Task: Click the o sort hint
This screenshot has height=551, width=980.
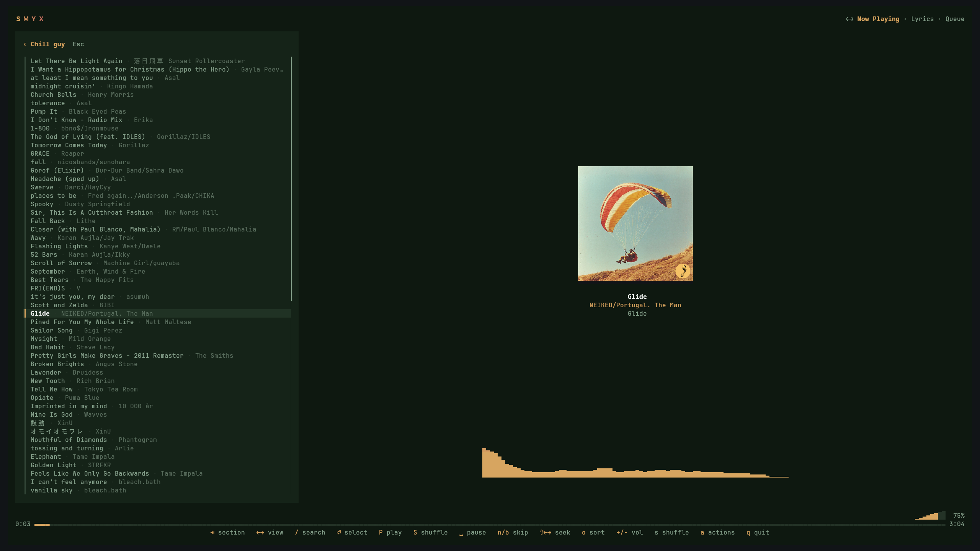Action: [x=593, y=533]
